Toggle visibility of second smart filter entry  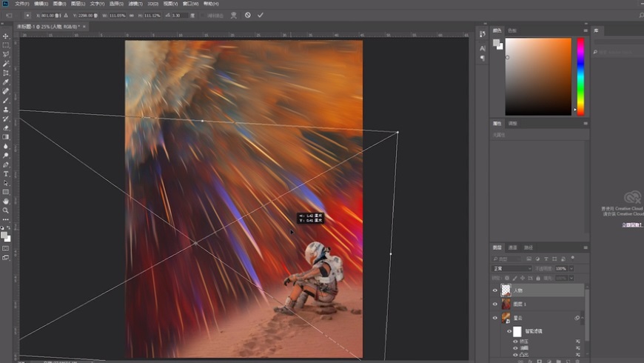tap(515, 348)
